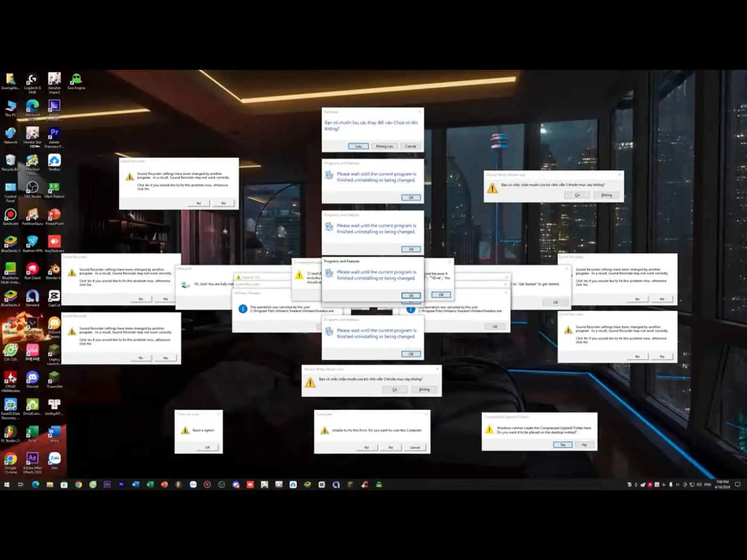Open the Excel desktop shortcut
This screenshot has width=747, height=560.
pos(32,434)
